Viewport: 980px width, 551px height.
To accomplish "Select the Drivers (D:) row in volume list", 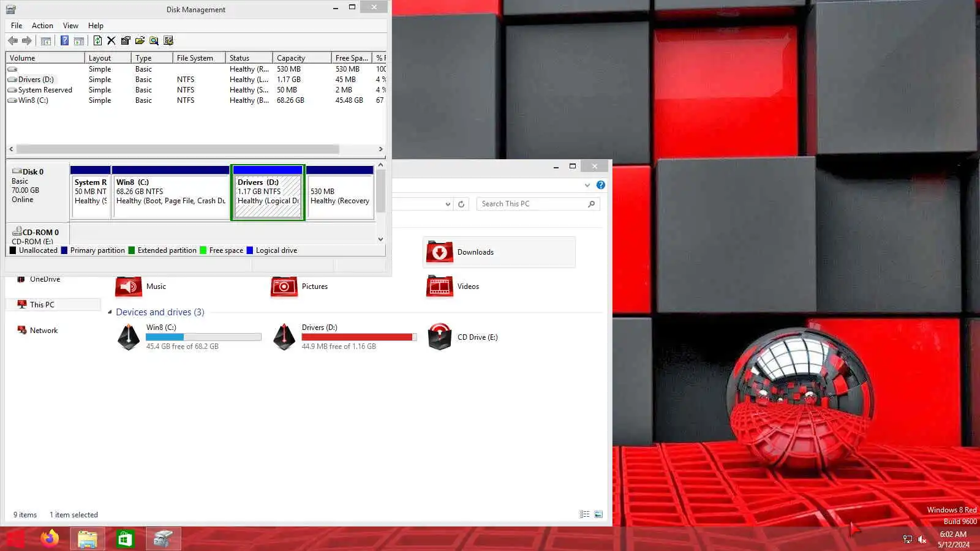I will tap(196, 80).
